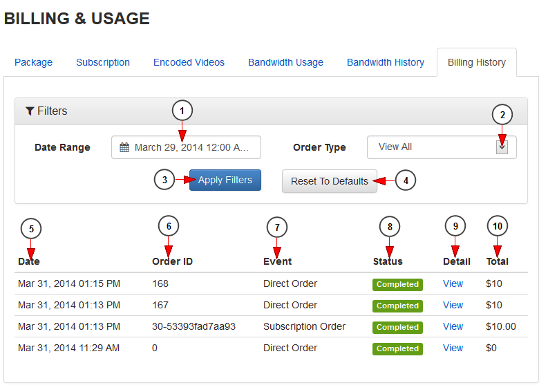
Task: Click the funnel Filters icon
Action: pyautogui.click(x=30, y=111)
